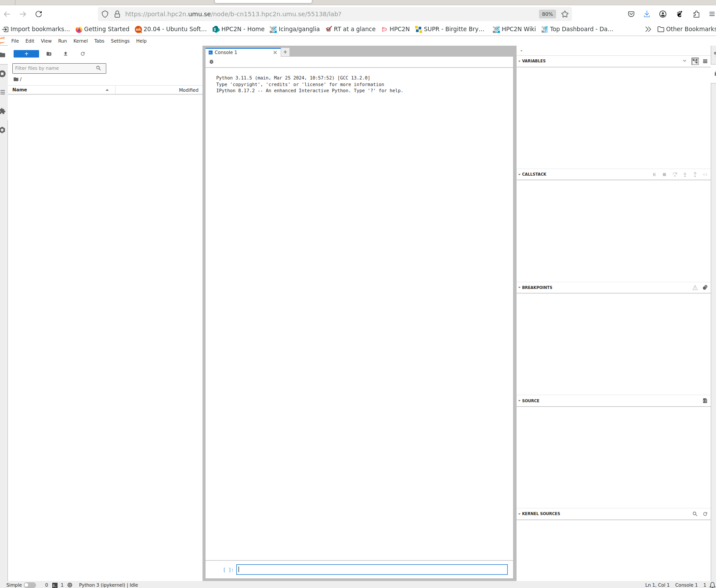
Task: Click the debugger step out icon
Action: 695,174
